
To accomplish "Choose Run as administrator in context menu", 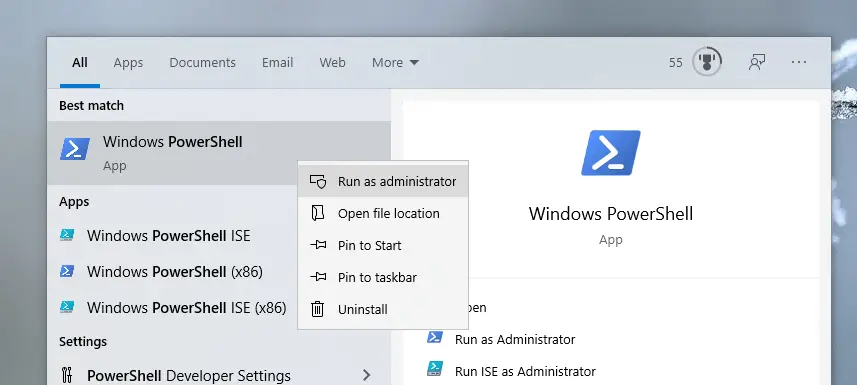I will pyautogui.click(x=383, y=181).
